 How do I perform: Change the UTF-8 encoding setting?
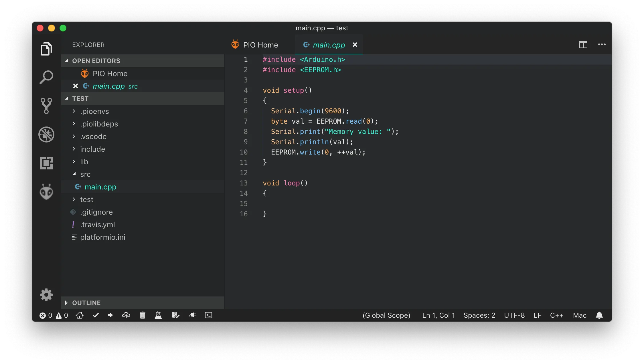point(514,315)
